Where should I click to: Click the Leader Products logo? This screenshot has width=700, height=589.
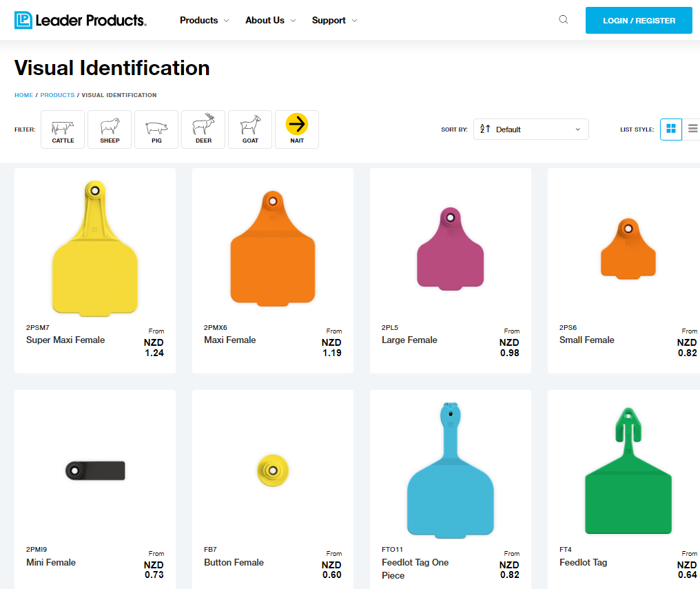point(81,20)
